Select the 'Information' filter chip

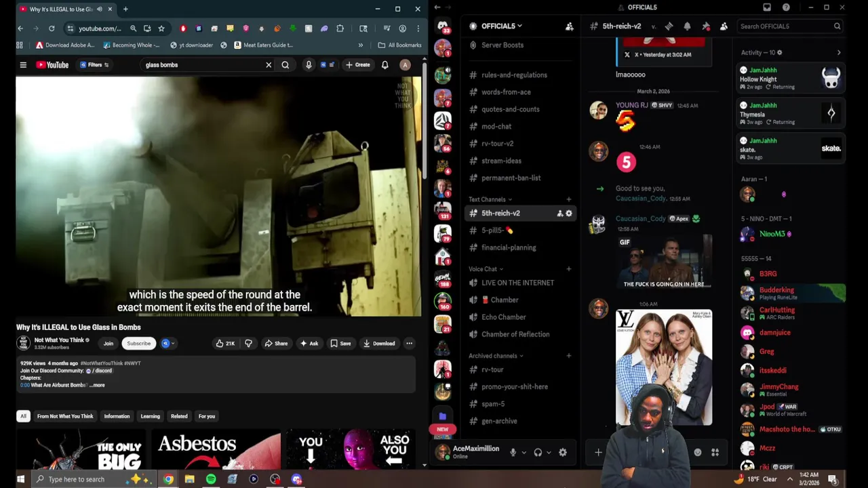pos(117,416)
